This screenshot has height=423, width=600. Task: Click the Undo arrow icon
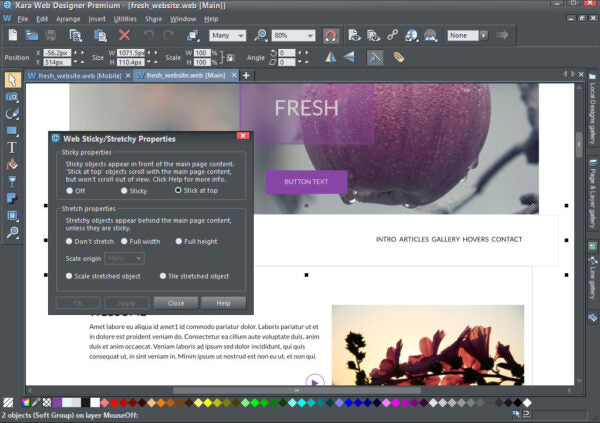[148, 35]
